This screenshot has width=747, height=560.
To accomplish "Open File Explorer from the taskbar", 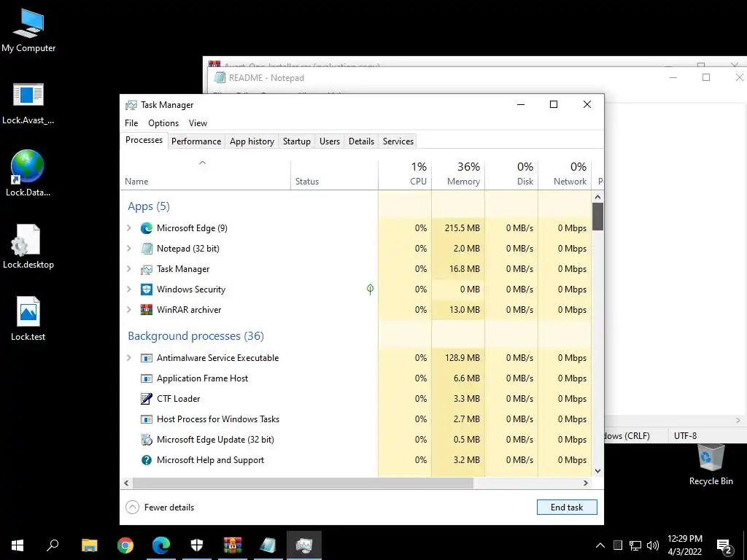I will pyautogui.click(x=89, y=545).
